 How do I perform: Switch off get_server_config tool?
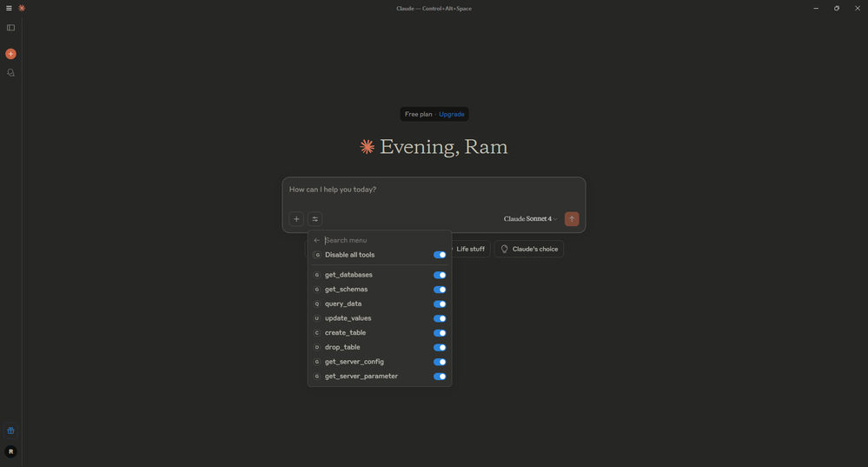click(440, 362)
